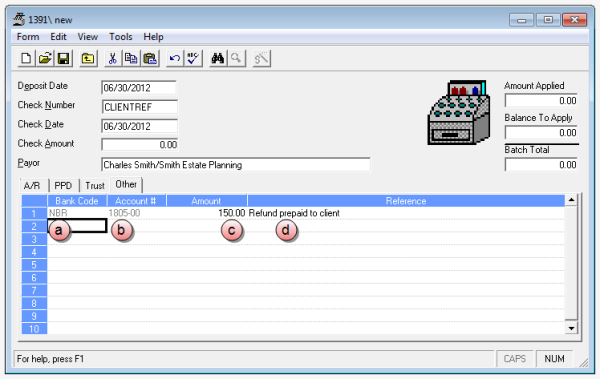This screenshot has height=379, width=600.
Task: Click the Check Amount field
Action: (x=140, y=145)
